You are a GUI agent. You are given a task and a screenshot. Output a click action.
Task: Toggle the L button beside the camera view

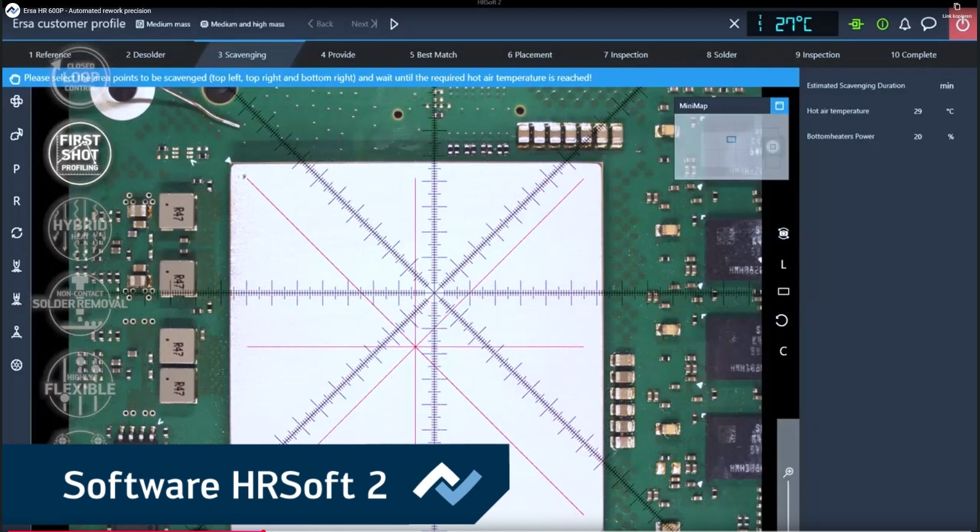[783, 265]
